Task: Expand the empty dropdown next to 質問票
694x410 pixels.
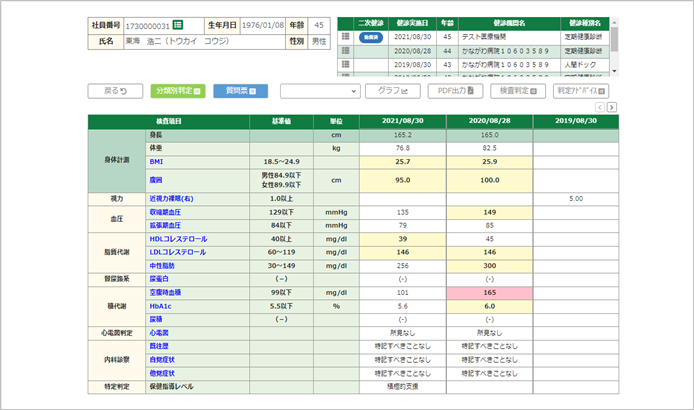Action: coord(320,91)
